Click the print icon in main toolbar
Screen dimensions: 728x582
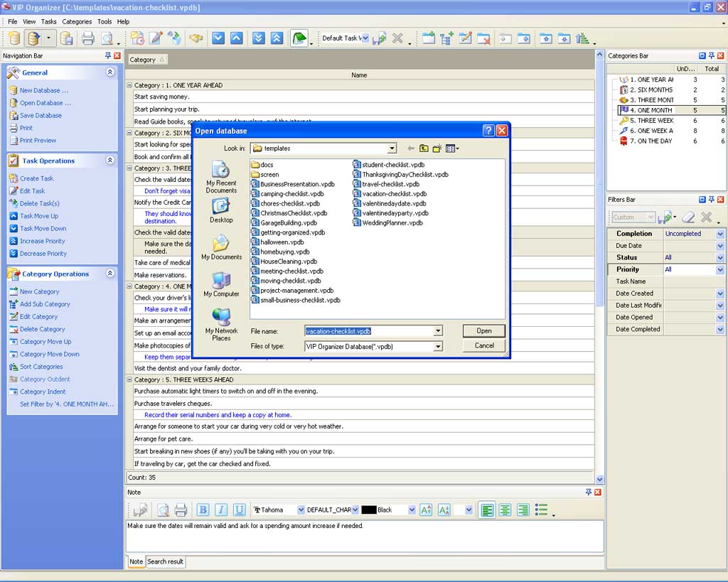pos(87,38)
